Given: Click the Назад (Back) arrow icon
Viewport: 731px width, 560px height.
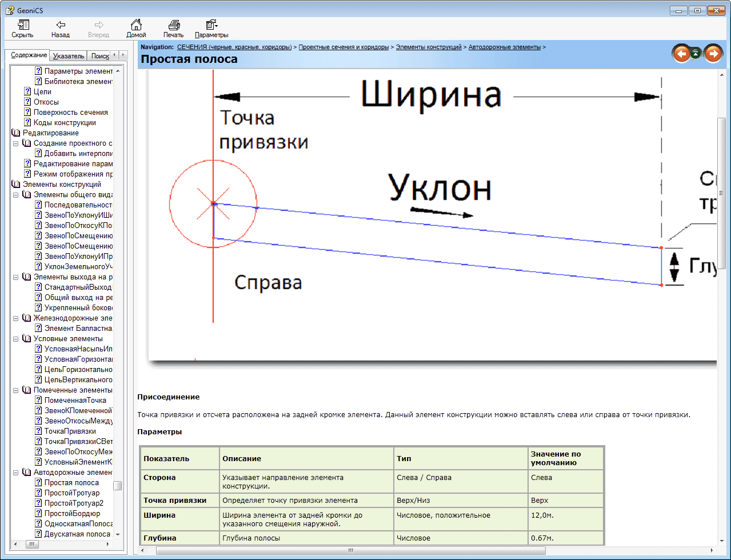Looking at the screenshot, I should pos(61,25).
